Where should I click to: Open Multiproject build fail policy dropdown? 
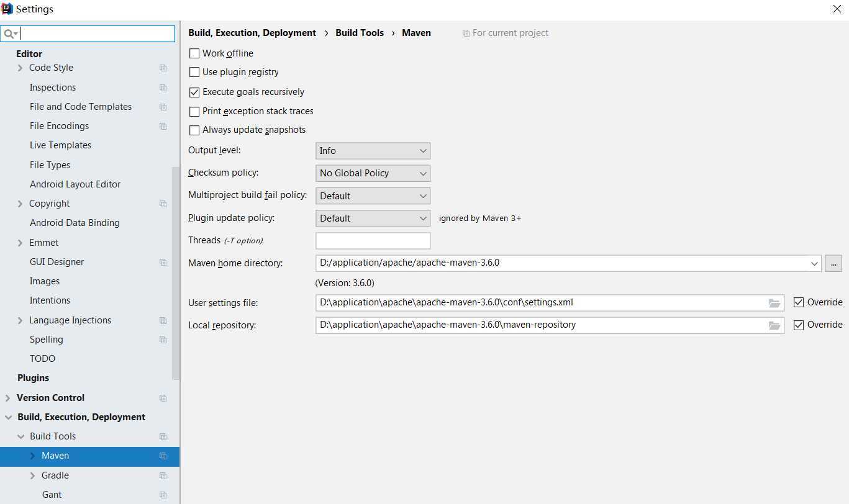[x=373, y=196]
